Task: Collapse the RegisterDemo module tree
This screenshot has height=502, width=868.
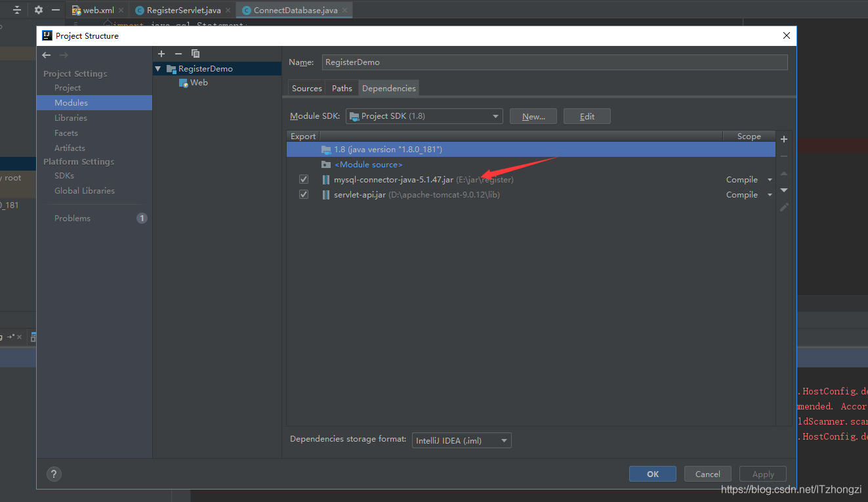Action: tap(158, 68)
